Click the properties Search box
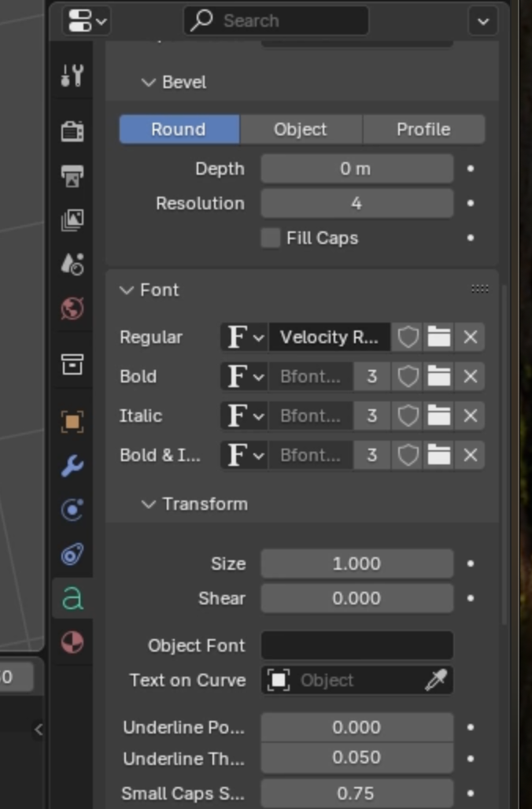The width and height of the screenshot is (532, 809). pos(276,20)
